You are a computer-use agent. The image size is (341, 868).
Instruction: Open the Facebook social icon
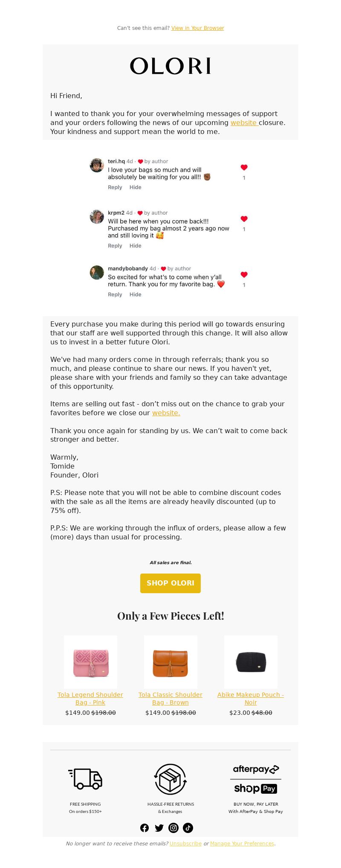[144, 828]
